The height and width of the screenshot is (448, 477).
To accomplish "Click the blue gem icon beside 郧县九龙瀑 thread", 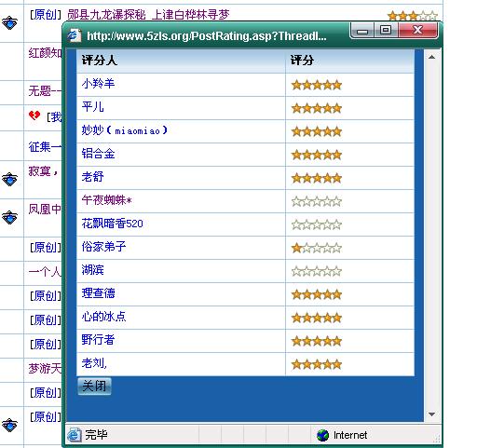I will pos(9,23).
